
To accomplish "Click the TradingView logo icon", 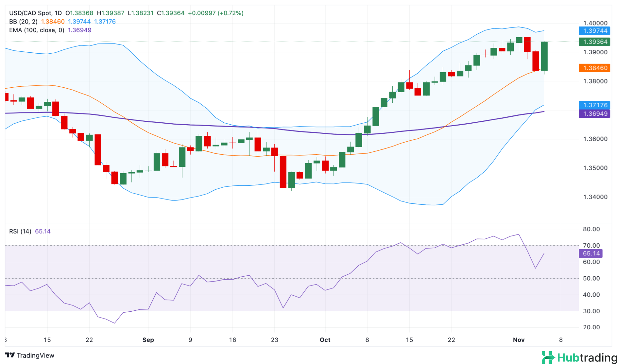I will (x=10, y=355).
